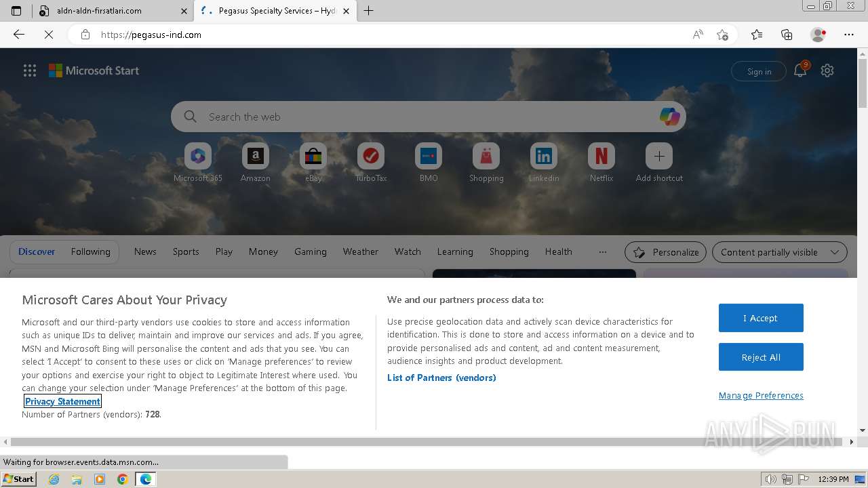The height and width of the screenshot is (488, 868).
Task: Click the Add shortcut tile
Action: click(659, 163)
